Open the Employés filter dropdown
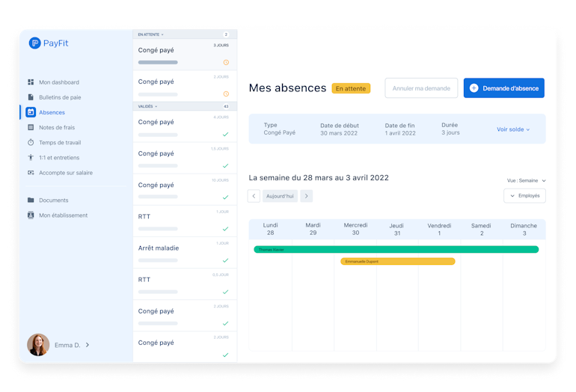 click(x=524, y=195)
